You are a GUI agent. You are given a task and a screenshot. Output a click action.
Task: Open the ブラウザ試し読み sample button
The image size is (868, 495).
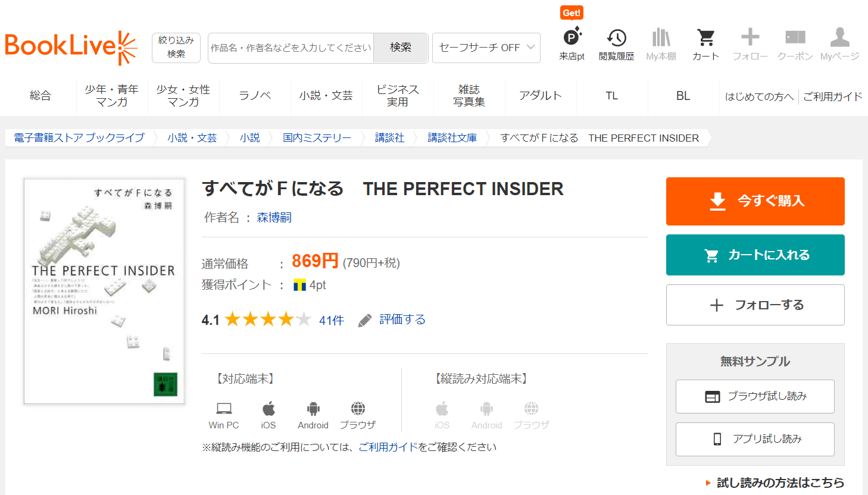click(755, 396)
